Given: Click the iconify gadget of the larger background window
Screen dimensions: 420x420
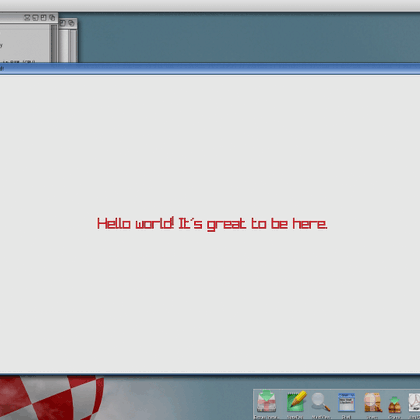Looking at the screenshot, I should pos(35,18).
